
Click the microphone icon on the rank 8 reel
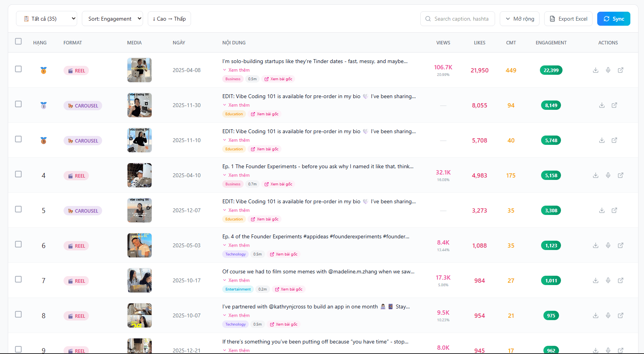click(x=608, y=315)
